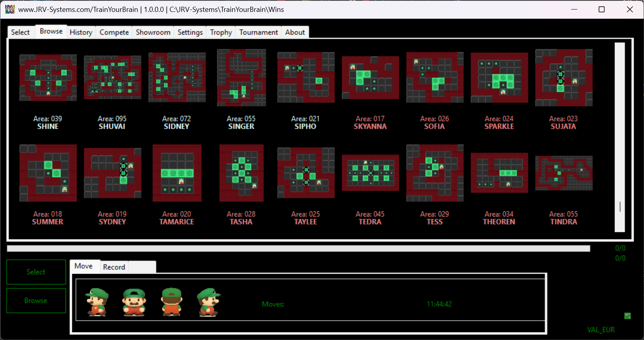
Task: Switch to the Select tab
Action: click(x=20, y=32)
